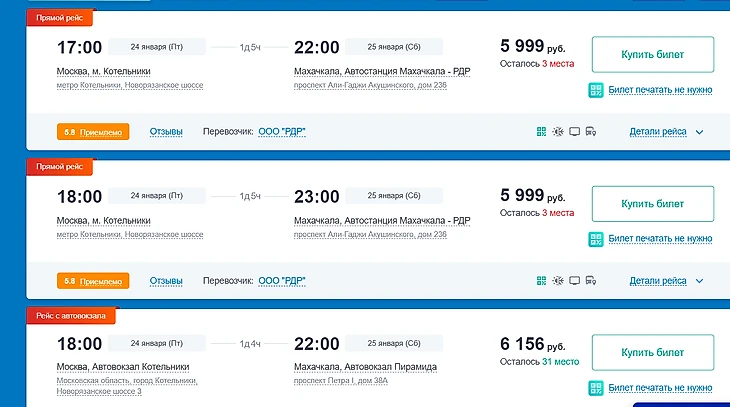Expand "Детали рейса" for the 18:00 direct trip
This screenshot has height=407, width=730.
658,281
